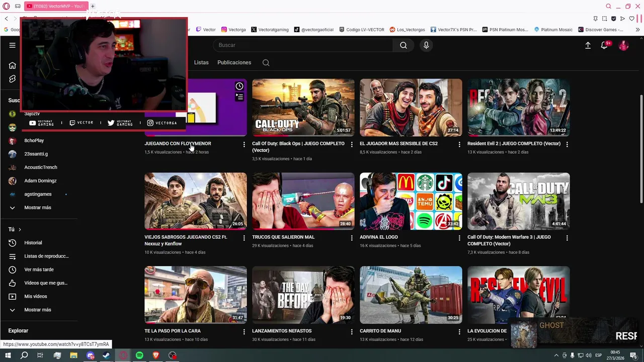Open options menu for Modern Warfare 3 video

567,238
